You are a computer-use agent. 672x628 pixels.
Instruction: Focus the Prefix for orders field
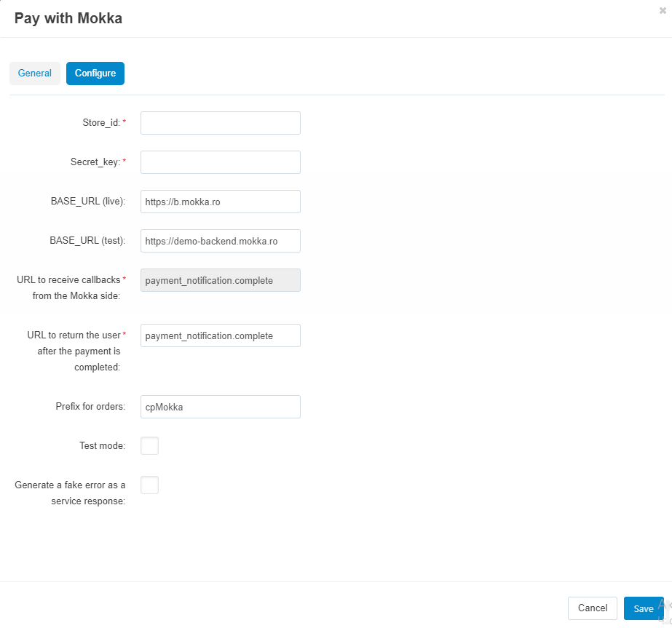coord(220,407)
